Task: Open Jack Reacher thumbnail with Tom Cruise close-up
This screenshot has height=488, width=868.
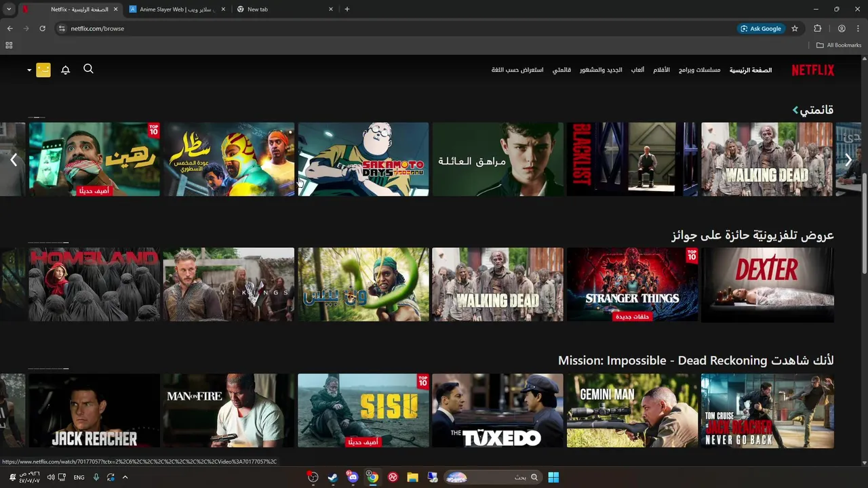Action: click(x=94, y=411)
